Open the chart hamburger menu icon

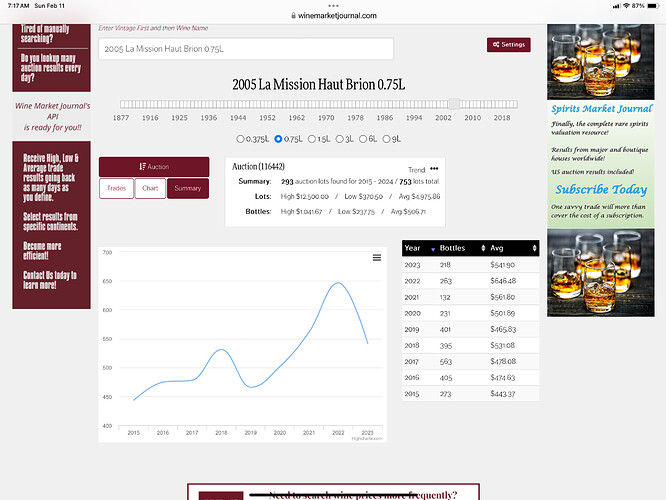click(x=377, y=258)
